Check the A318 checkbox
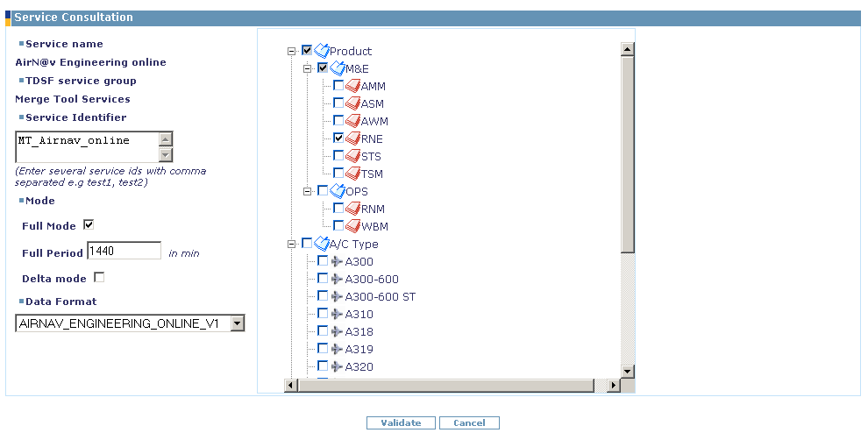Image resolution: width=868 pixels, height=440 pixels. (x=323, y=331)
